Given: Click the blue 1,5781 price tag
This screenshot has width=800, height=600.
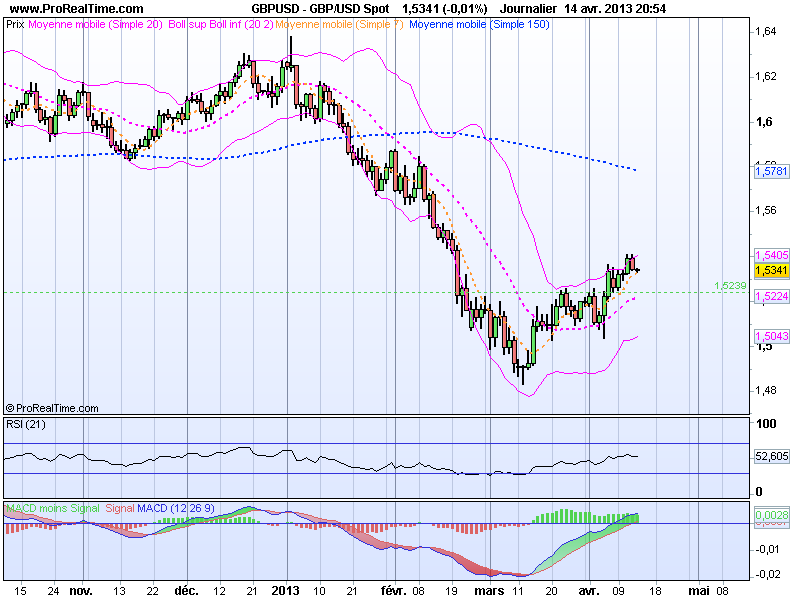Looking at the screenshot, I should point(771,171).
